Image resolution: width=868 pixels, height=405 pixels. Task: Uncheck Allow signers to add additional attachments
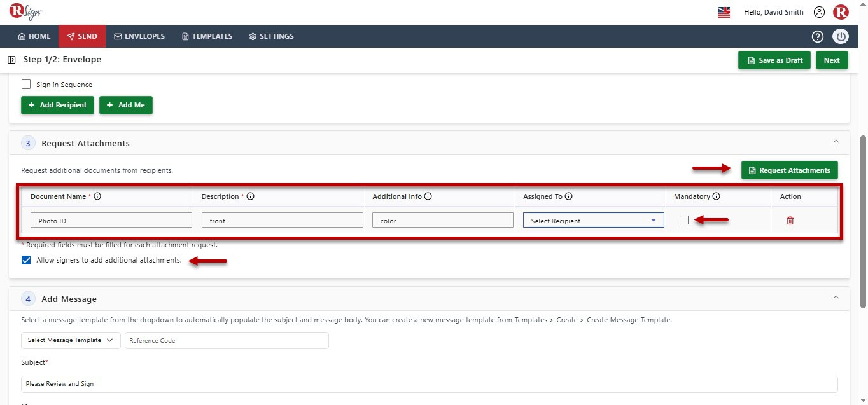click(x=26, y=260)
